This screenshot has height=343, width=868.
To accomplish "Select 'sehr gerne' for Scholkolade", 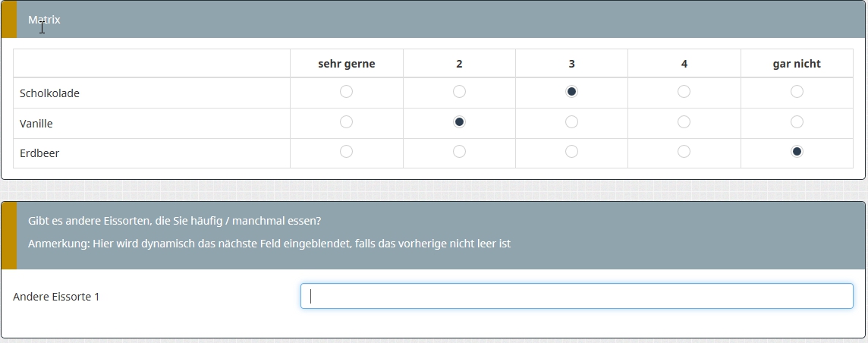I will [x=346, y=92].
